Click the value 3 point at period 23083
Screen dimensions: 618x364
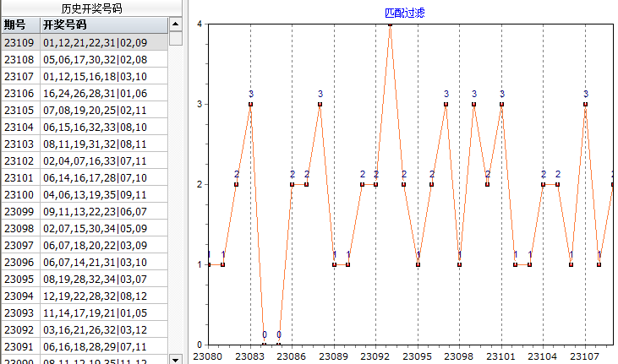click(x=250, y=104)
